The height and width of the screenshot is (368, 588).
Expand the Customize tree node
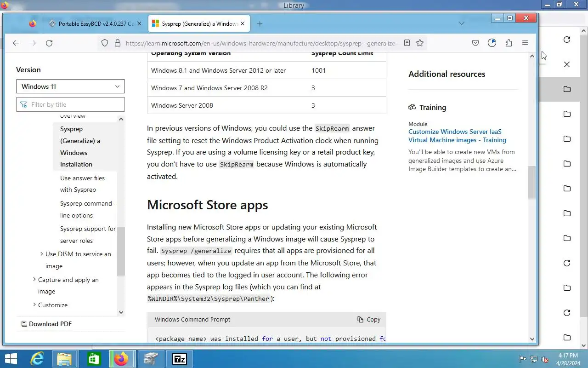(x=34, y=305)
